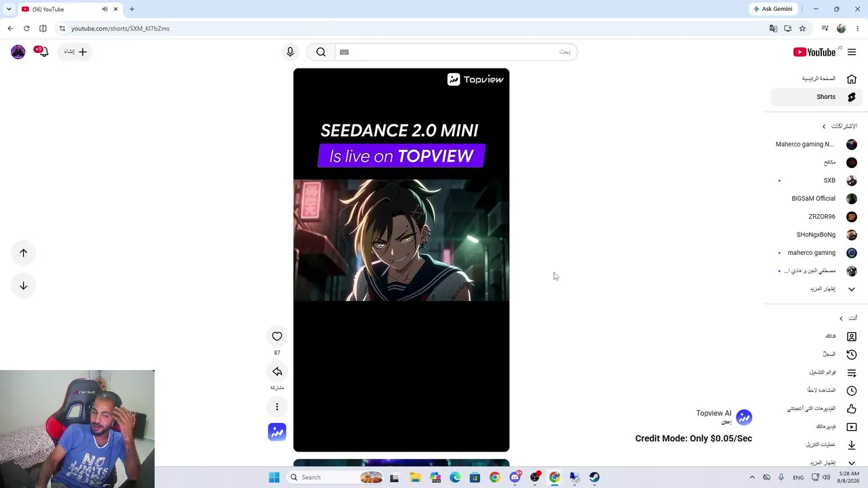Open Downloads in the sidebar
The width and height of the screenshot is (868, 488).
coord(816,445)
